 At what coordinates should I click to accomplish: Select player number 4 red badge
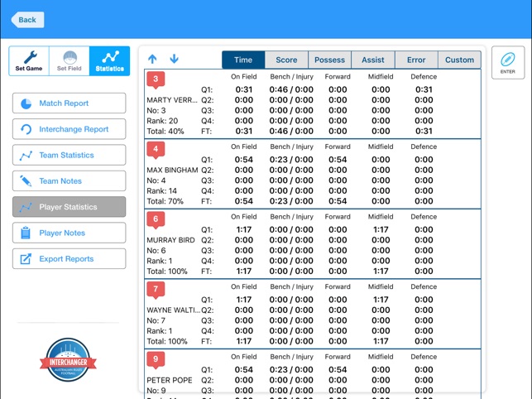tap(156, 150)
